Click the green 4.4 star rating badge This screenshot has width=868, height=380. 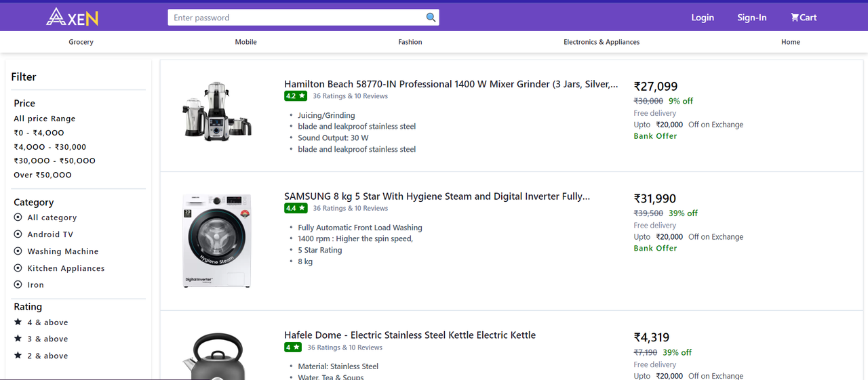click(296, 208)
